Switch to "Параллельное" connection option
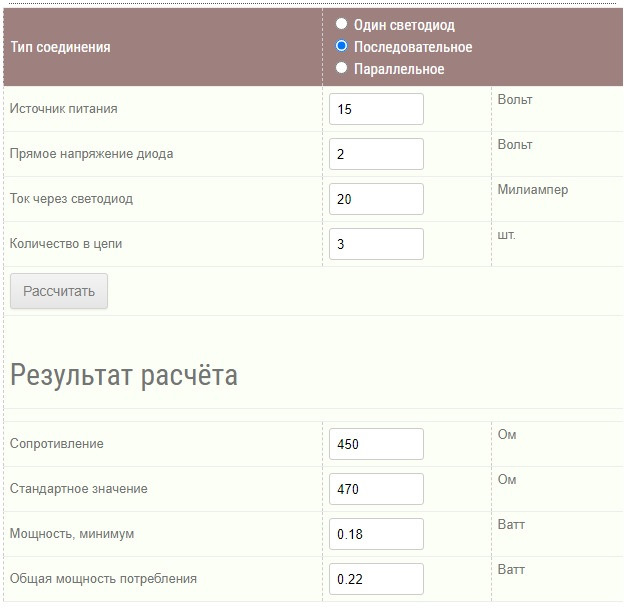The width and height of the screenshot is (627, 609). (x=342, y=68)
